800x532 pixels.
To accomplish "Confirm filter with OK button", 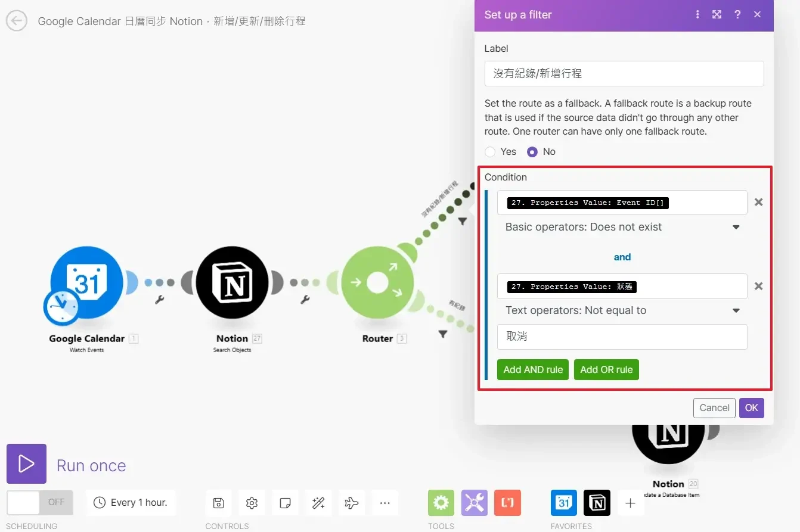I will [x=752, y=408].
